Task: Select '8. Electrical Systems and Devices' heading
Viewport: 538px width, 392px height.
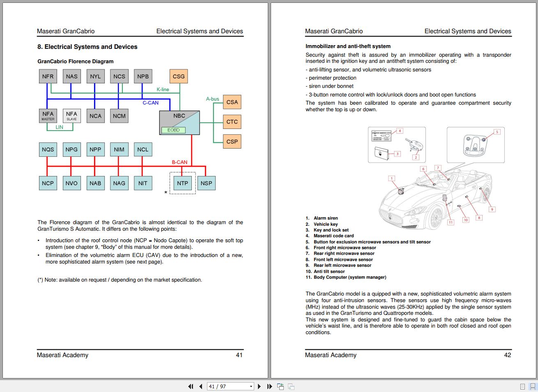Action: coord(87,47)
